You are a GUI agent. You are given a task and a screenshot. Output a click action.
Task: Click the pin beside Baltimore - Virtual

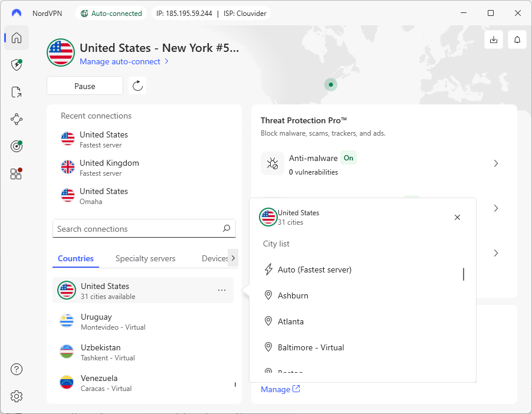(x=268, y=347)
